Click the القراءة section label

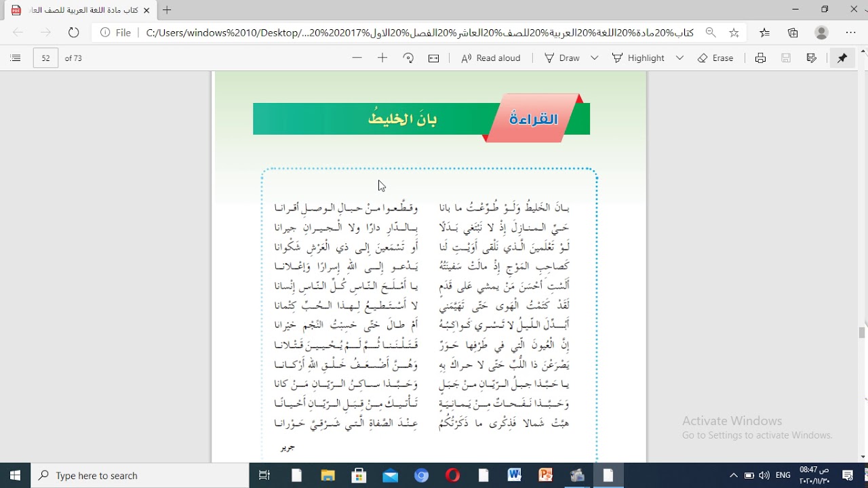[534, 119]
